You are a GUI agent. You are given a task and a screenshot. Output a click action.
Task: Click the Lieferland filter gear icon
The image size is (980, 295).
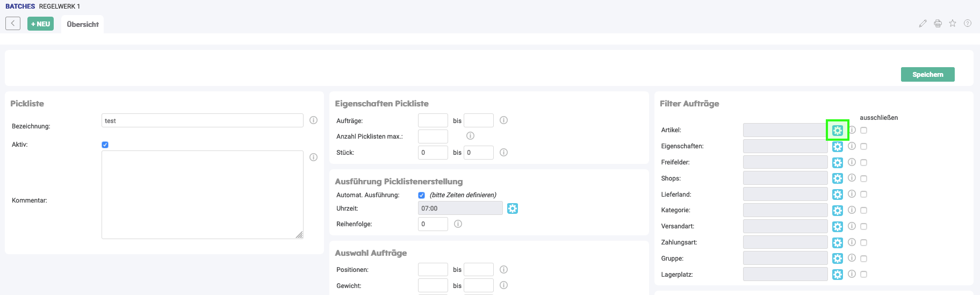click(x=837, y=195)
